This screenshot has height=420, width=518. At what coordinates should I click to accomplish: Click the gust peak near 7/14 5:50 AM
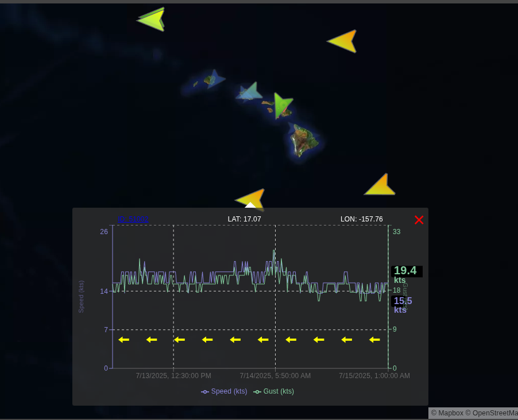[x=274, y=251]
